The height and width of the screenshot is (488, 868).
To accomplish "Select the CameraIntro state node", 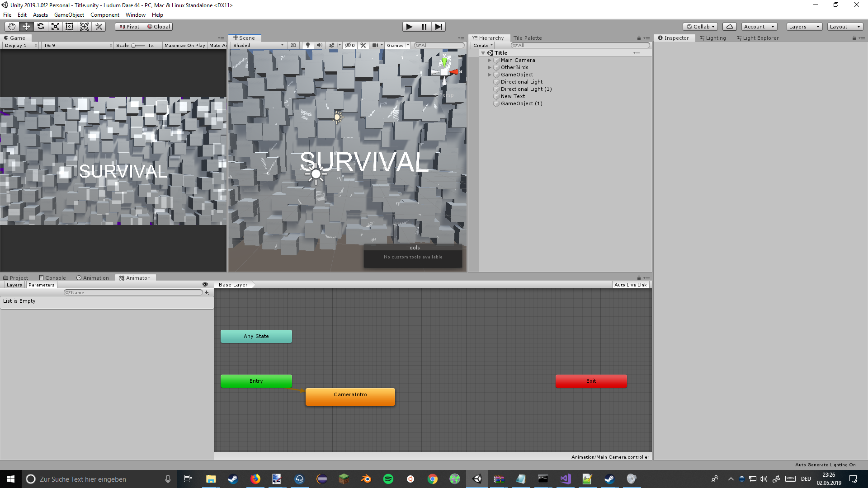I will tap(350, 397).
